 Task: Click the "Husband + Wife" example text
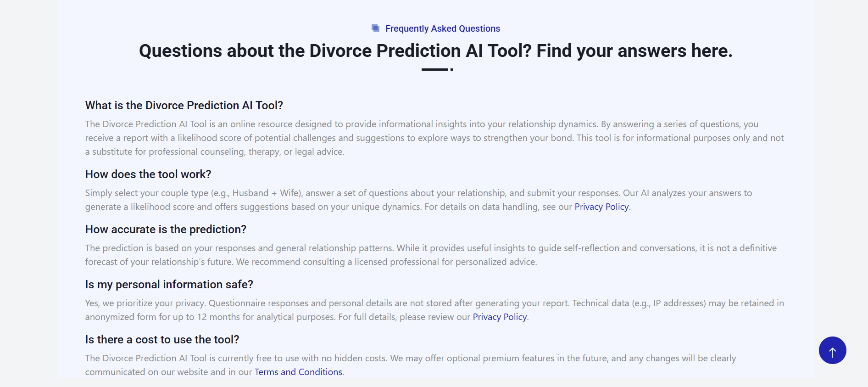pos(266,193)
